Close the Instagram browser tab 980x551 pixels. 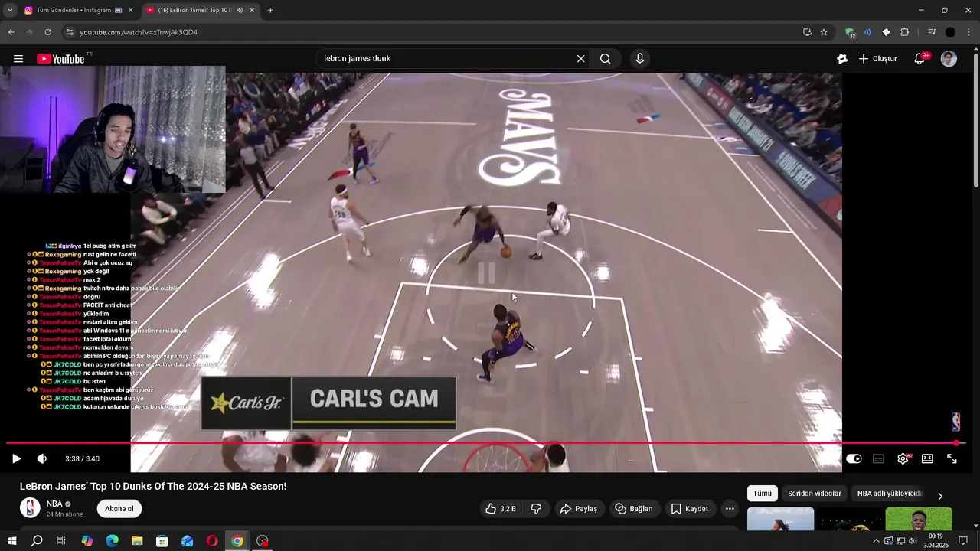pyautogui.click(x=130, y=10)
